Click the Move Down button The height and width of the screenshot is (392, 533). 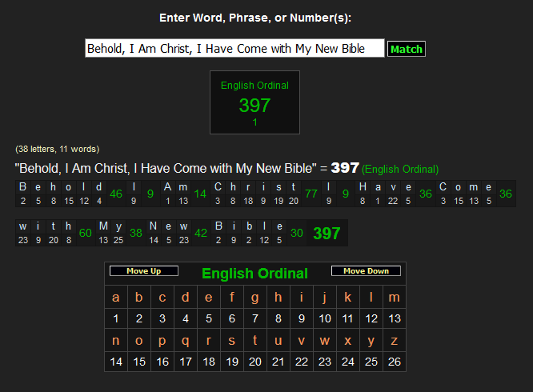tap(366, 271)
